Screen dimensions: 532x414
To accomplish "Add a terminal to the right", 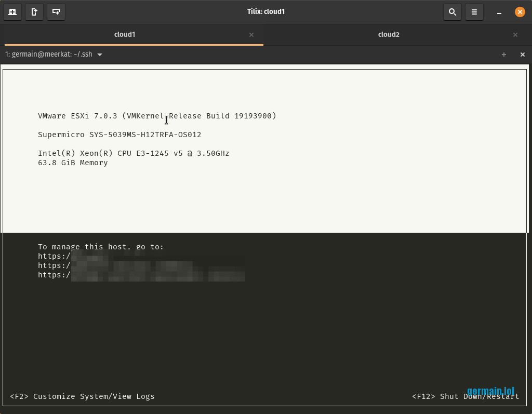I will point(34,12).
